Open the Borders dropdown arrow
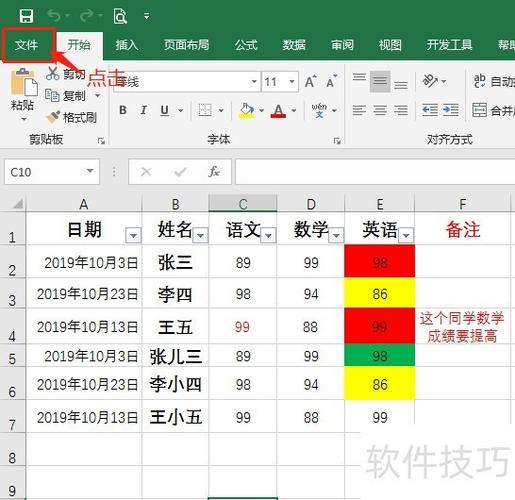 tap(221, 110)
